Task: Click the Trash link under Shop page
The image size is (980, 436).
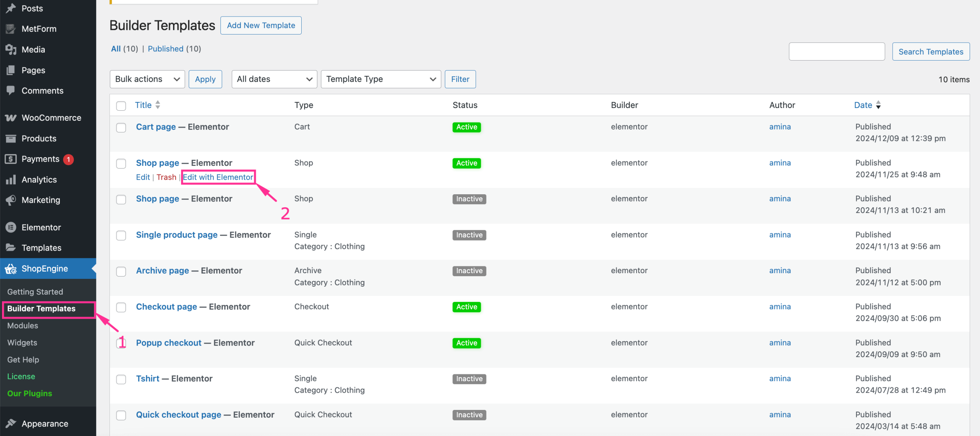Action: pyautogui.click(x=166, y=177)
